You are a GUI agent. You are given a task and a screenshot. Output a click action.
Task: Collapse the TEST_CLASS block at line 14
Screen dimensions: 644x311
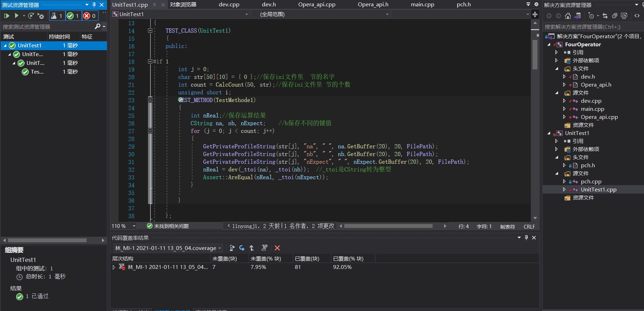pos(150,31)
